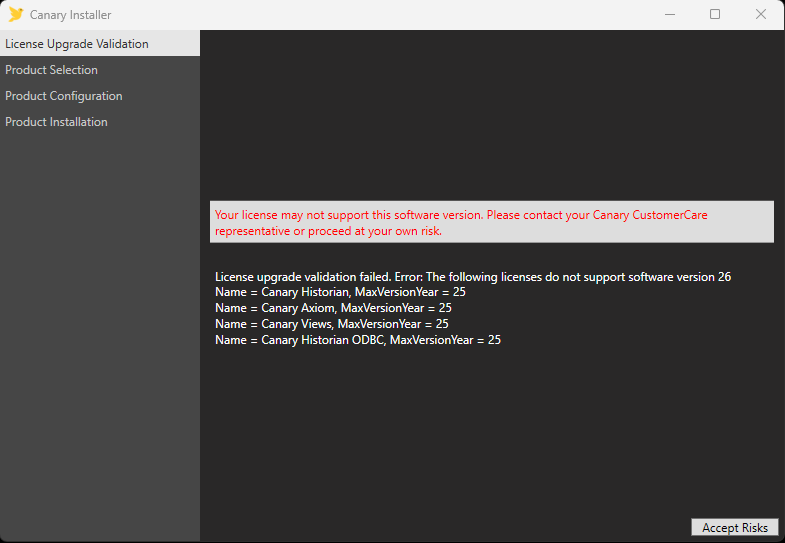Image resolution: width=785 pixels, height=543 pixels.
Task: Select License Upgrade Validation step
Action: click(x=100, y=44)
